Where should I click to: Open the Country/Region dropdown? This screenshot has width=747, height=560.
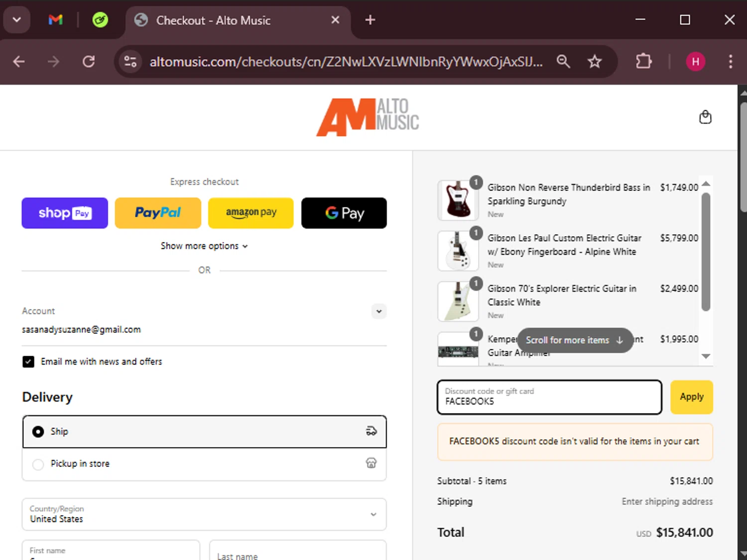point(204,514)
